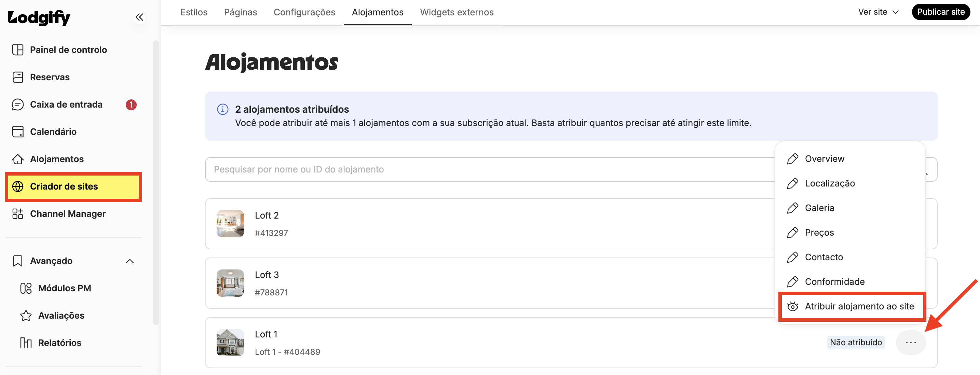This screenshot has height=375, width=980.
Task: Click the Loft 2 thumbnail image
Action: pyautogui.click(x=230, y=224)
